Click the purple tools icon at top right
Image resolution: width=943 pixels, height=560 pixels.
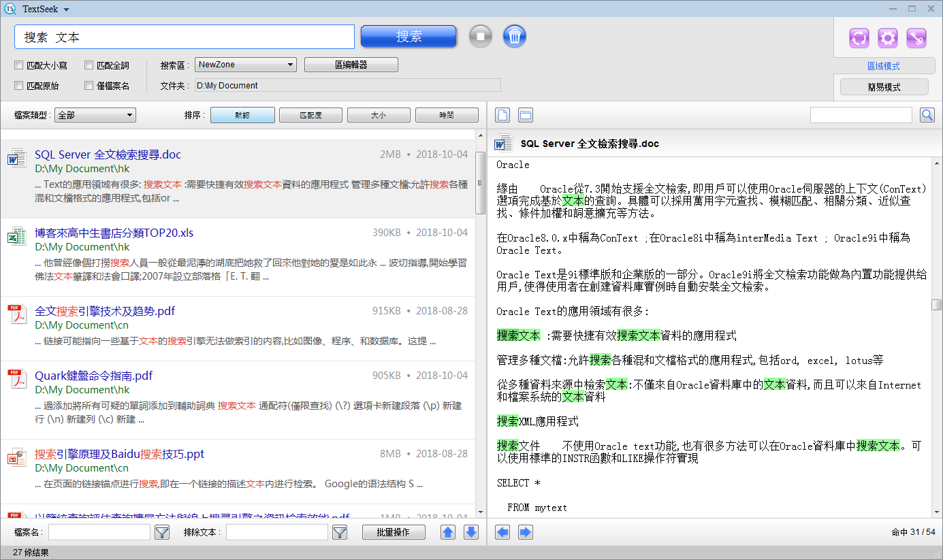[x=916, y=38]
